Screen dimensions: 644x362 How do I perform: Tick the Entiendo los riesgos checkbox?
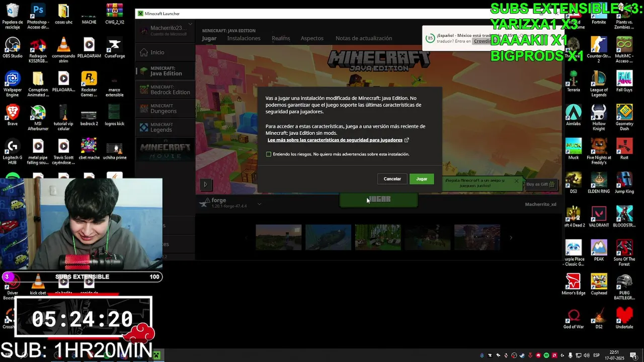(x=269, y=154)
